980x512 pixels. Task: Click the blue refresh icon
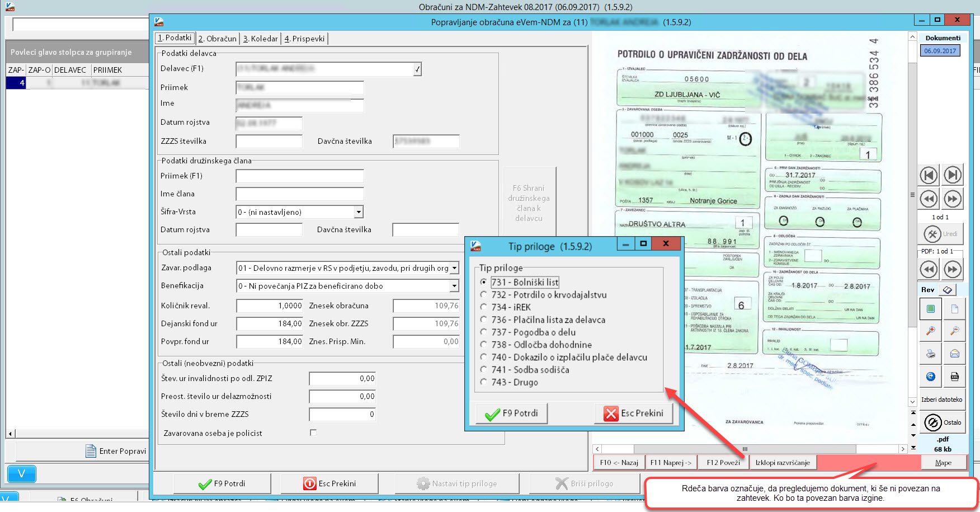click(931, 377)
